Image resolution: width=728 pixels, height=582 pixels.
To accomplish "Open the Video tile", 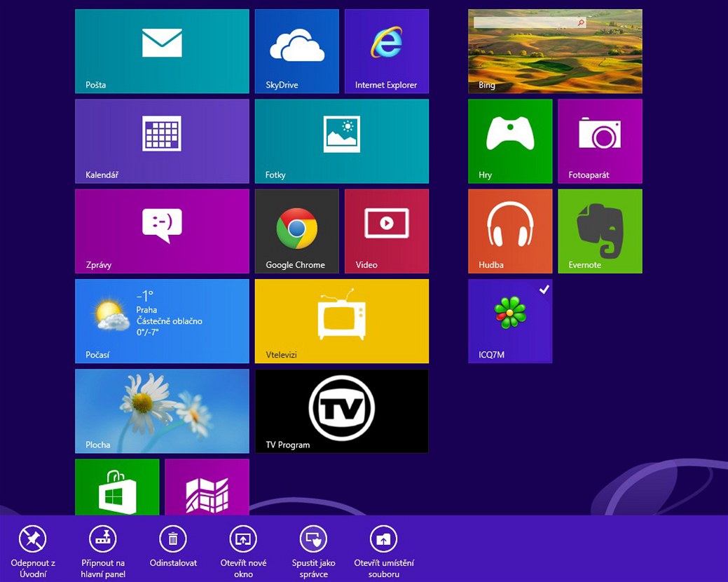I will click(387, 231).
